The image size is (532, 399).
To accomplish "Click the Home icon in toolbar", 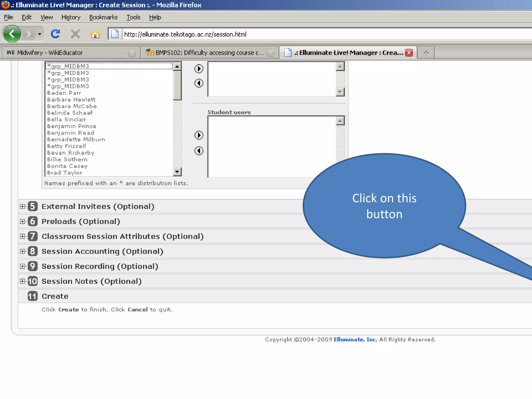I will tap(95, 34).
